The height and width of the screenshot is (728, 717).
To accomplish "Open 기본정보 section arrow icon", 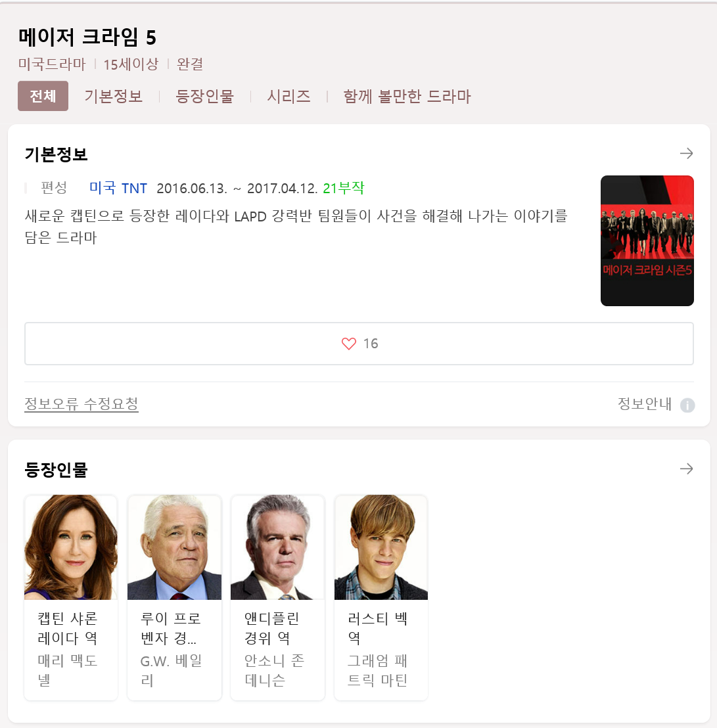I will click(686, 153).
